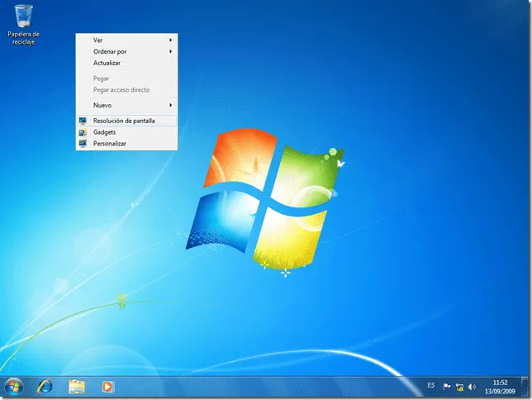Click the submenu arrow next to Nuevo
532x400 pixels.
point(171,105)
